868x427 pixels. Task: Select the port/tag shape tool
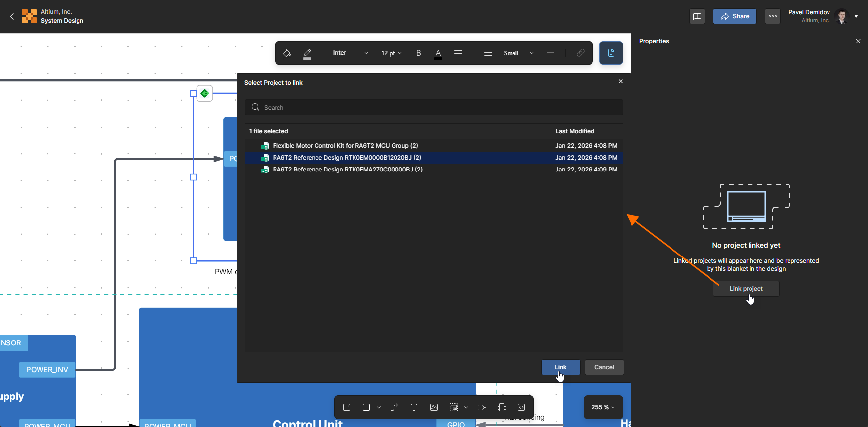coord(481,407)
